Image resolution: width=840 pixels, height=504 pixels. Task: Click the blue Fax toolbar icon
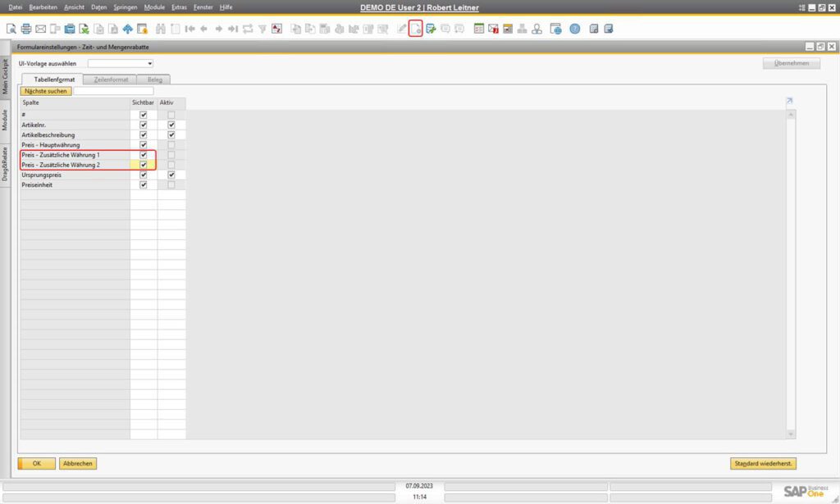pos(70,29)
